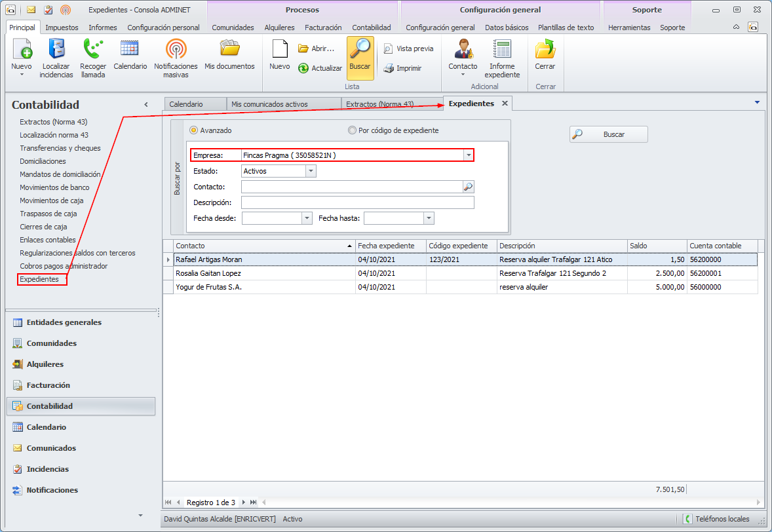Open Comunicados module in sidebar
The height and width of the screenshot is (532, 772).
[81, 448]
